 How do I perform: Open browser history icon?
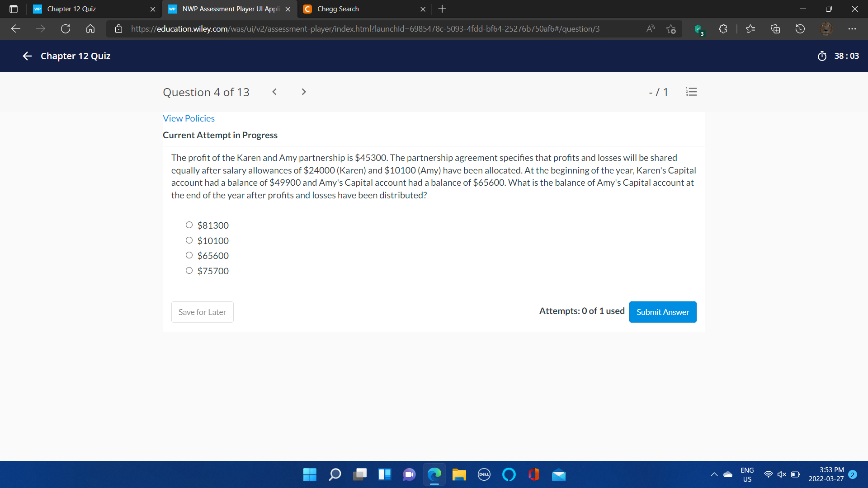pyautogui.click(x=800, y=29)
